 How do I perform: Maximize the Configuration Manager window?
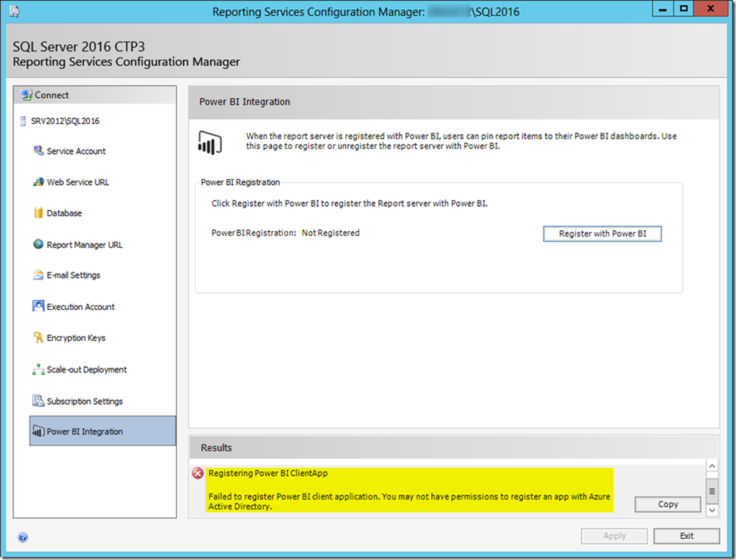(x=683, y=9)
